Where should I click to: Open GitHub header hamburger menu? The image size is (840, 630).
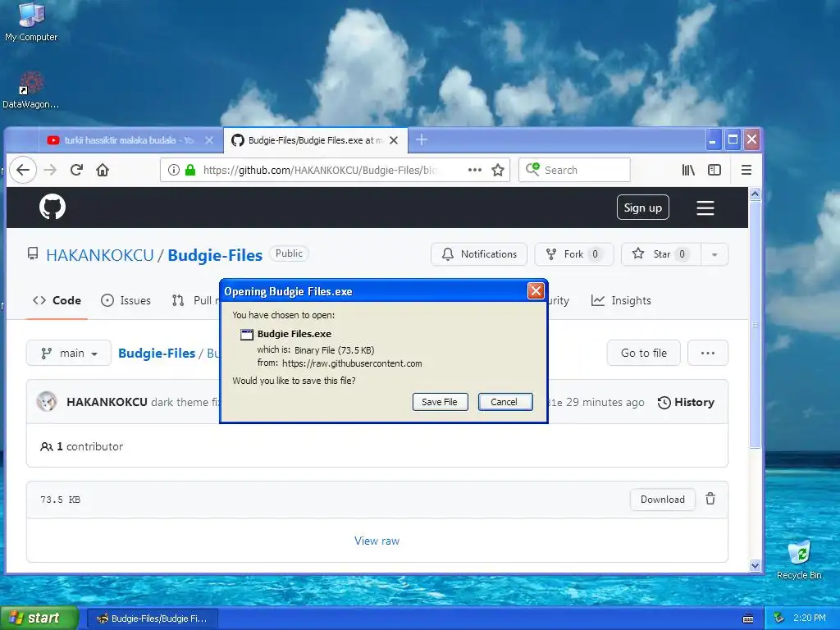tap(705, 208)
